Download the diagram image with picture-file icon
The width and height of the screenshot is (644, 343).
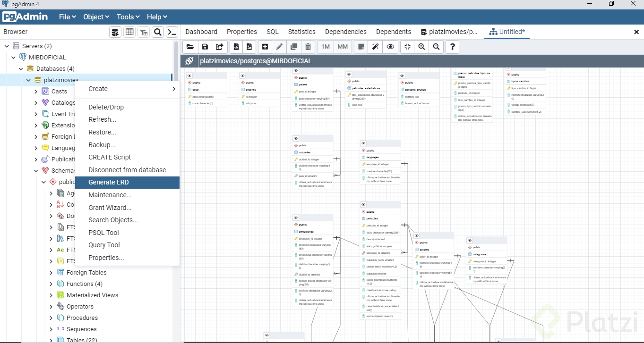click(249, 47)
